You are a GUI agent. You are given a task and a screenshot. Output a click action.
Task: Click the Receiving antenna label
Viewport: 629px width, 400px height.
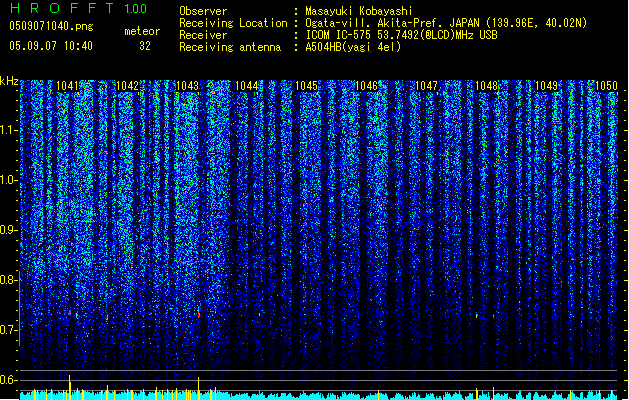pos(230,47)
